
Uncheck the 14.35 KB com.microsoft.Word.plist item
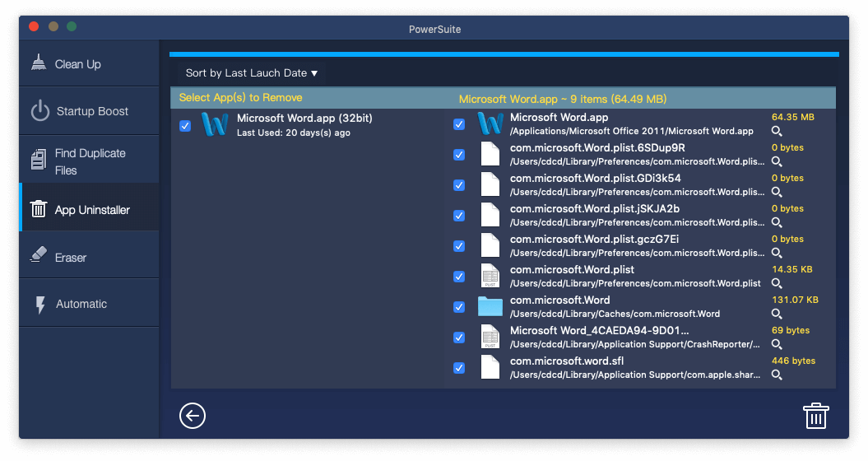pyautogui.click(x=459, y=277)
